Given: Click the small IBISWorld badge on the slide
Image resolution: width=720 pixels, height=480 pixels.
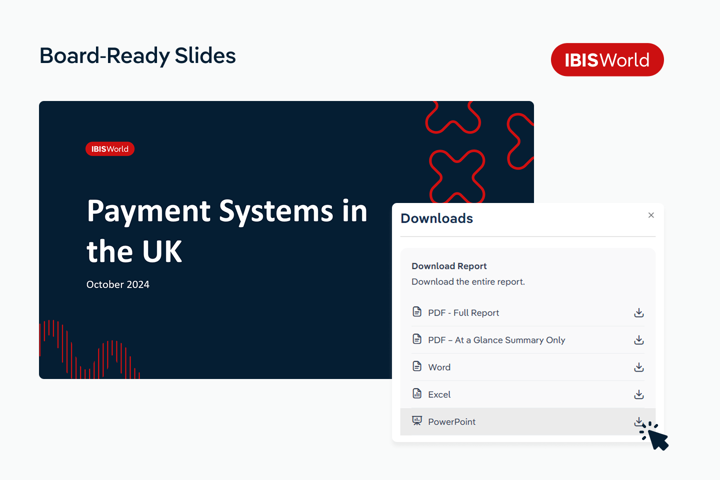Looking at the screenshot, I should [x=110, y=149].
